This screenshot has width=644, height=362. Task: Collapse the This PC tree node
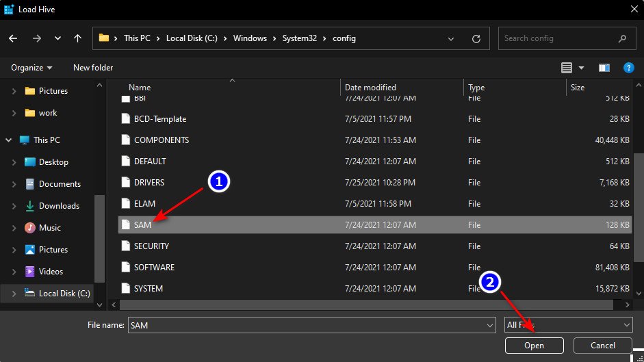point(8,140)
